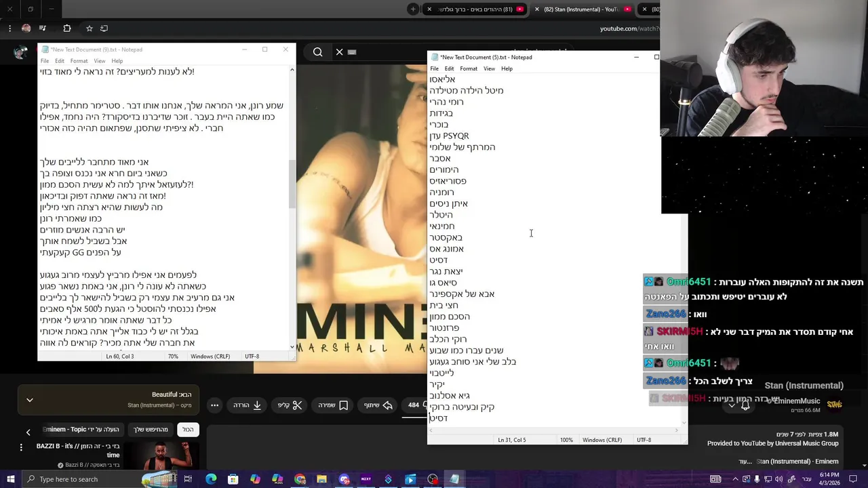Open browser three-dot menu
868x488 pixels.
pyautogui.click(x=9, y=28)
